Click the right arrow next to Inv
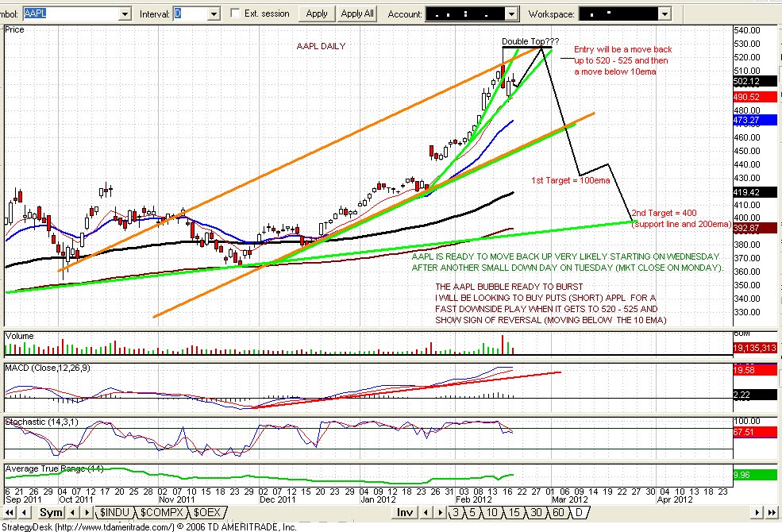 pyautogui.click(x=440, y=513)
